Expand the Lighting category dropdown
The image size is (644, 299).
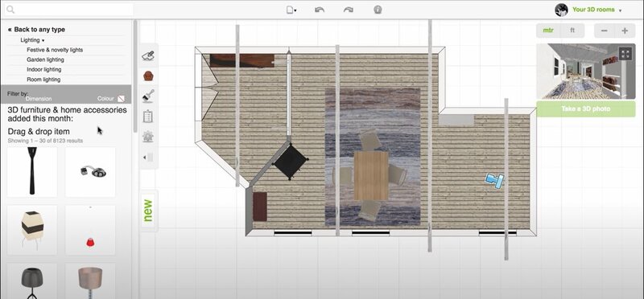[x=32, y=40]
